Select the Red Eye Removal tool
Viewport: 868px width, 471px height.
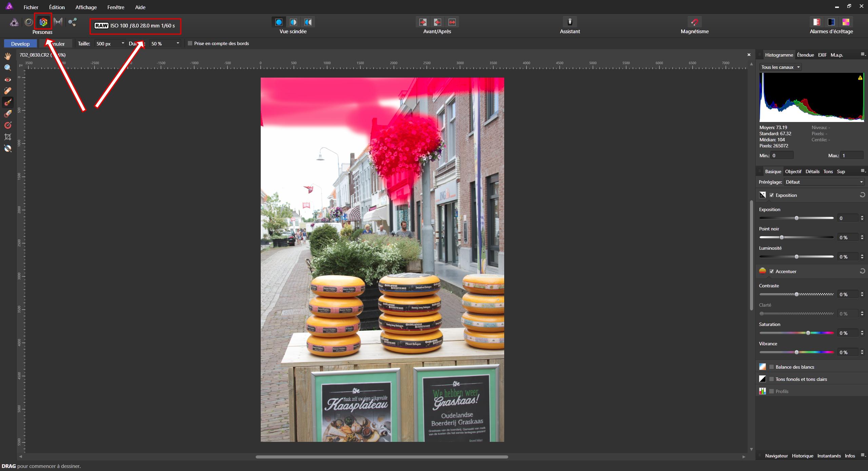(x=7, y=80)
